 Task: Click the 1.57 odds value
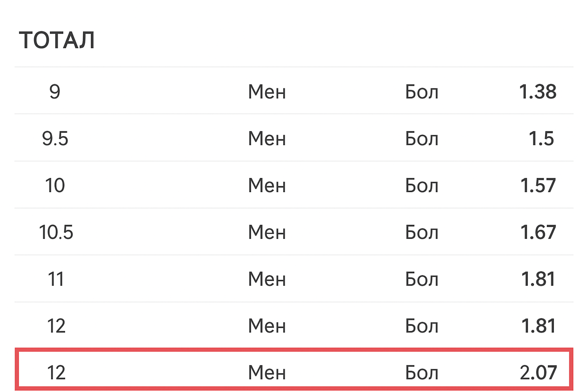pos(538,186)
